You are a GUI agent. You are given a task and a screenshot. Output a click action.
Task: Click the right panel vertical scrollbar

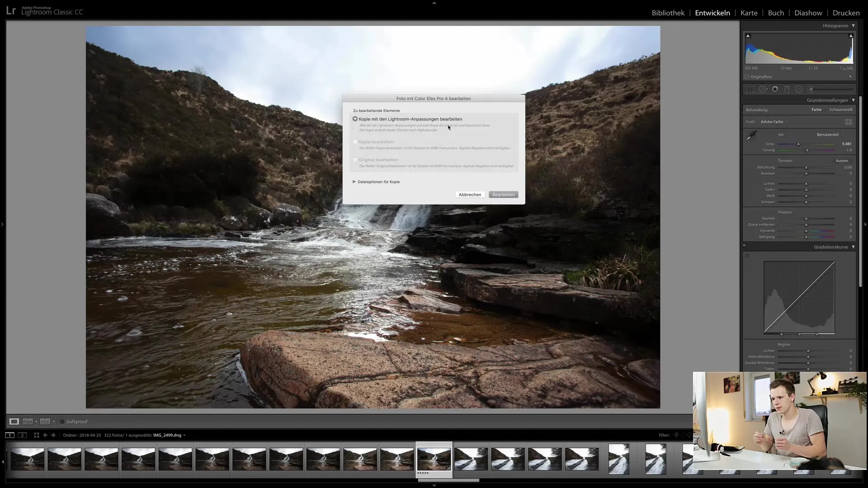tap(860, 192)
